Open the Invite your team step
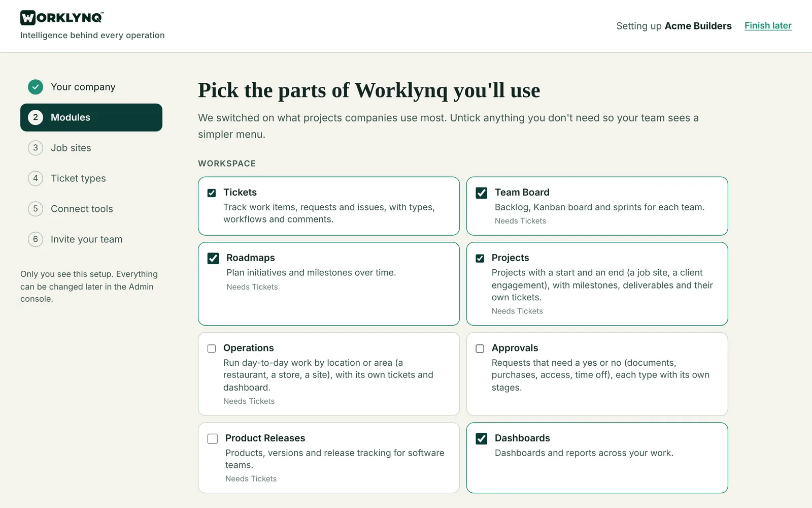812x508 pixels. pyautogui.click(x=91, y=239)
